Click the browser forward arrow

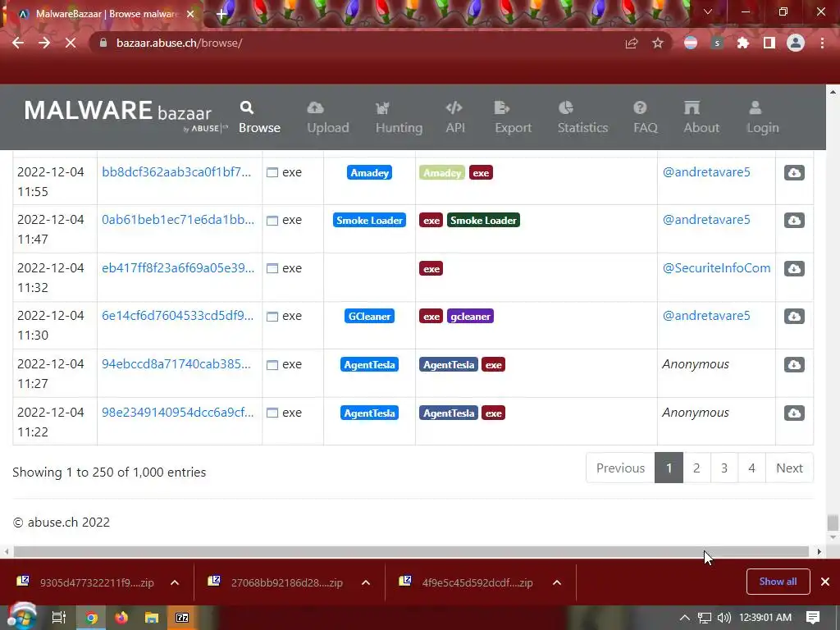click(44, 43)
